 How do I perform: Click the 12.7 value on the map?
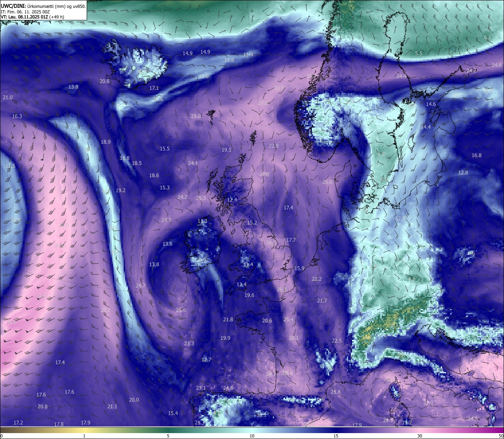(x=206, y=360)
